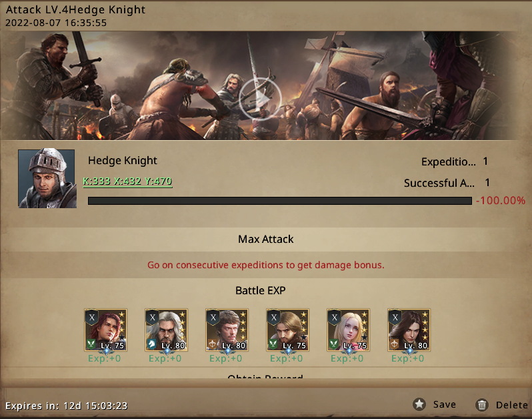Click the Save star icon
532x419 pixels.
coord(419,404)
